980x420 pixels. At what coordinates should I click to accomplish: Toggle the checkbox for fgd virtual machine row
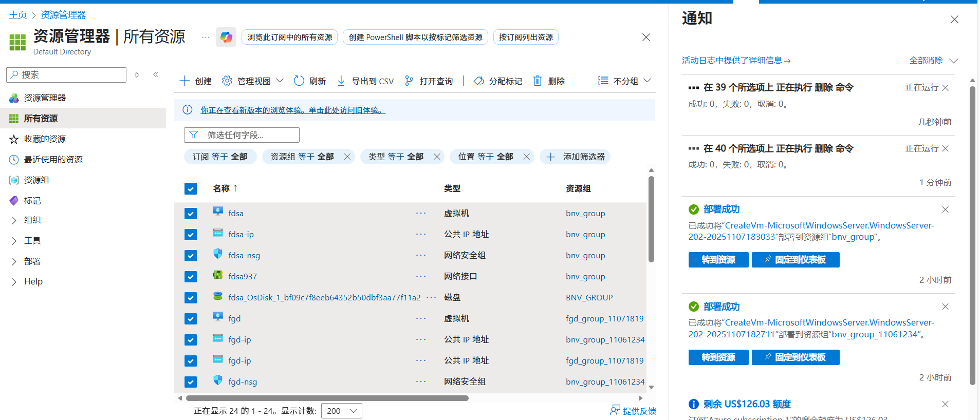tap(191, 319)
